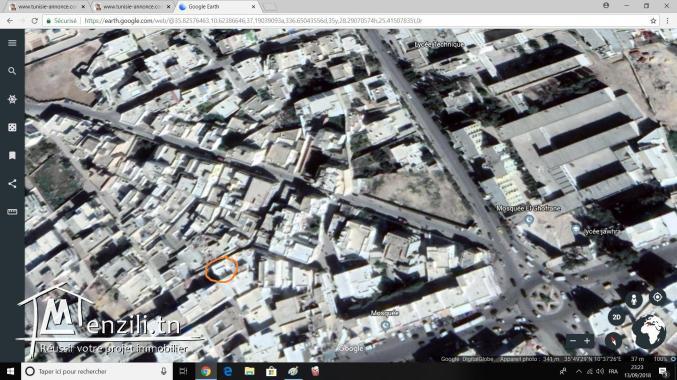Open the Windows Start menu
The image size is (677, 380).
(10, 371)
